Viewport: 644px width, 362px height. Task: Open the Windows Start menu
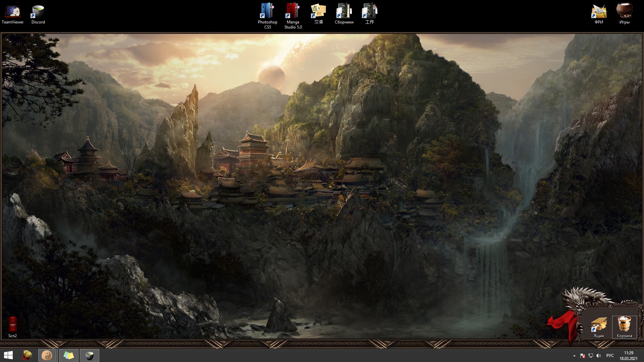(x=8, y=355)
